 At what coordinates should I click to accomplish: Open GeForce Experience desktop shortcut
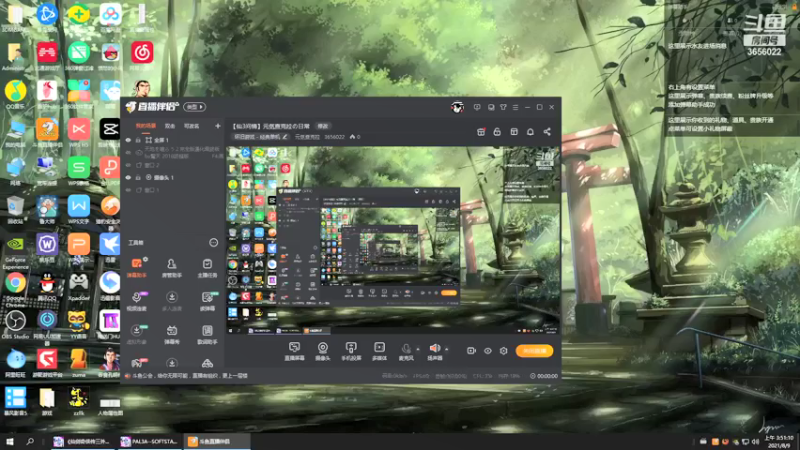[x=15, y=252]
